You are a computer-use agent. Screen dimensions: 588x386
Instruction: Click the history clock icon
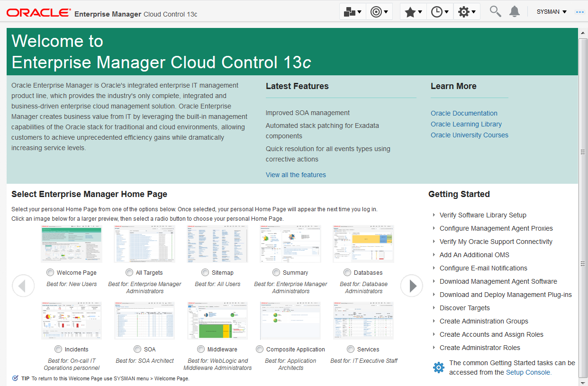pos(437,11)
